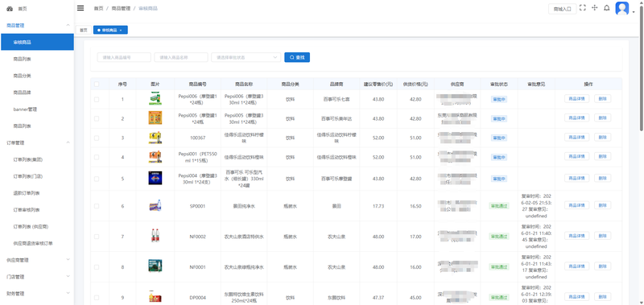Expand the 财务管理 sidebar menu
This screenshot has width=644, height=305.
click(x=37, y=294)
